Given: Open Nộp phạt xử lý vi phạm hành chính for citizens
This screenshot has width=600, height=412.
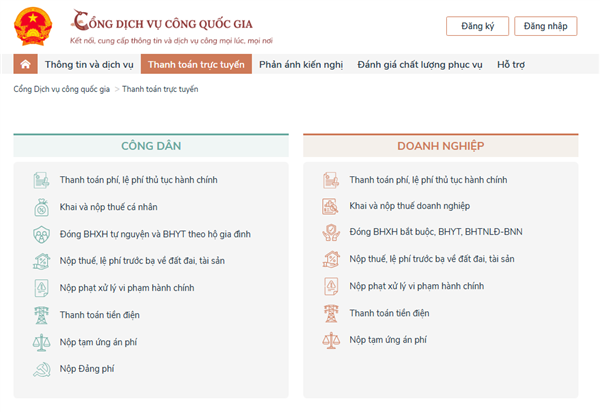Looking at the screenshot, I should click(x=127, y=288).
